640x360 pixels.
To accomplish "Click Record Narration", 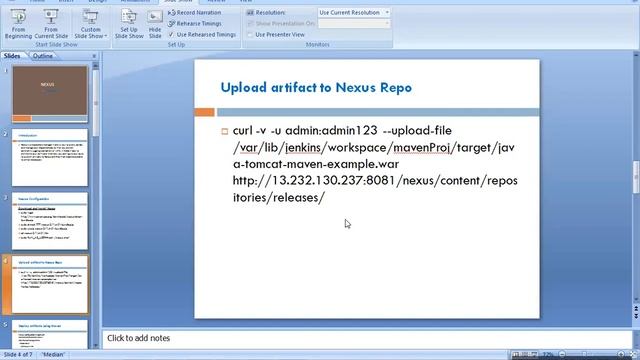I will (x=194, y=13).
